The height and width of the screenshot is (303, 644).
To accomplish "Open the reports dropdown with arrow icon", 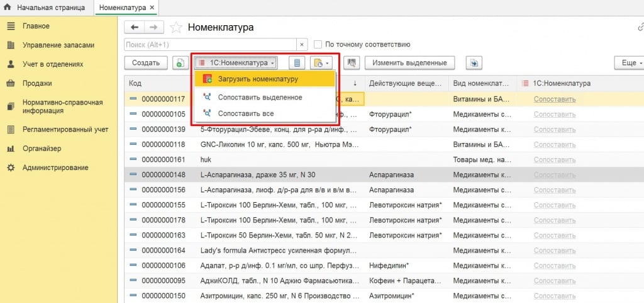I will [321, 63].
